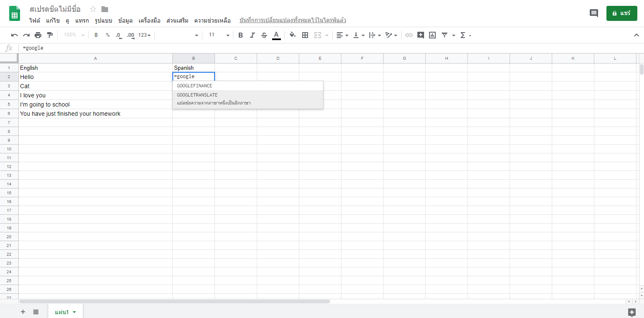Open the zoom 100% dropdown
Image resolution: width=644 pixels, height=318 pixels.
[74, 35]
